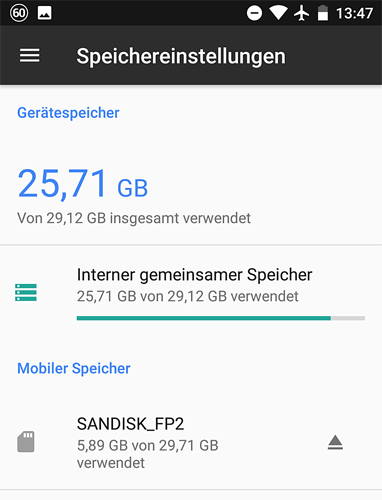Tap the airplane mode status icon
The image size is (382, 500).
point(302,13)
